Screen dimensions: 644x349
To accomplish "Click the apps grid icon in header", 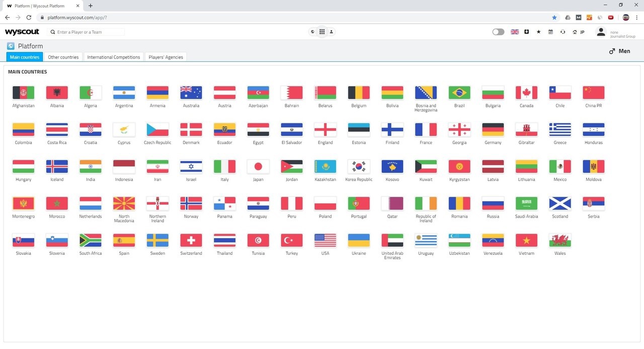I will [x=322, y=32].
